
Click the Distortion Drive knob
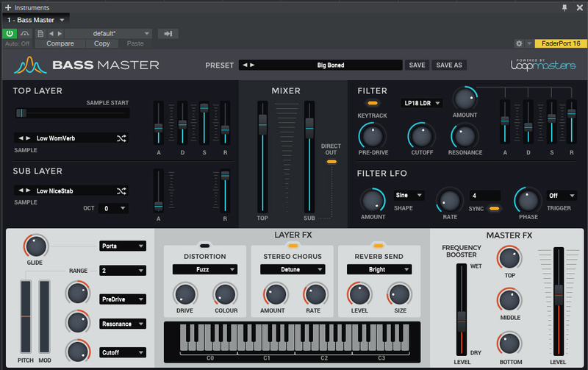tap(184, 294)
